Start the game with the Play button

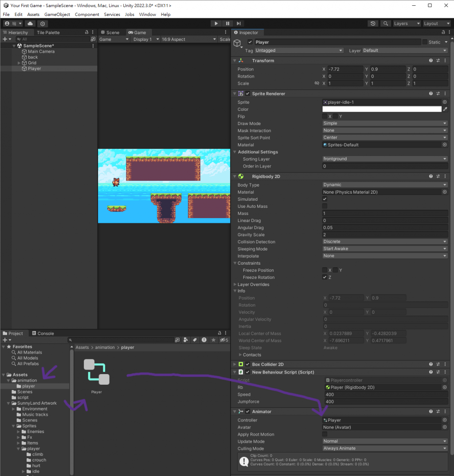click(216, 23)
